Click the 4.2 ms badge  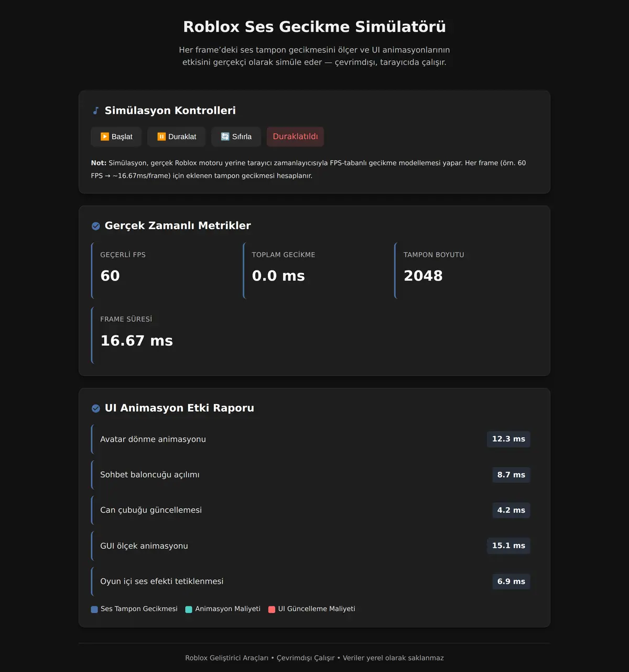click(511, 511)
